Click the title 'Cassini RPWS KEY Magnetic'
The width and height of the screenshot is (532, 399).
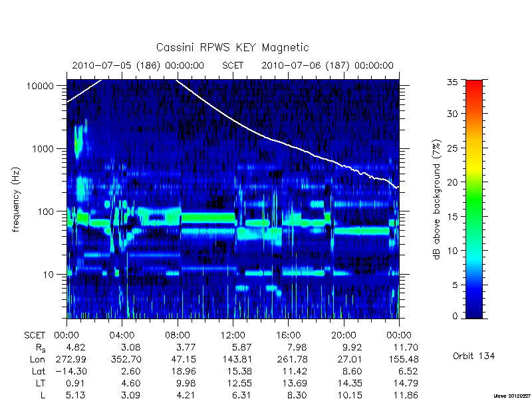click(232, 47)
